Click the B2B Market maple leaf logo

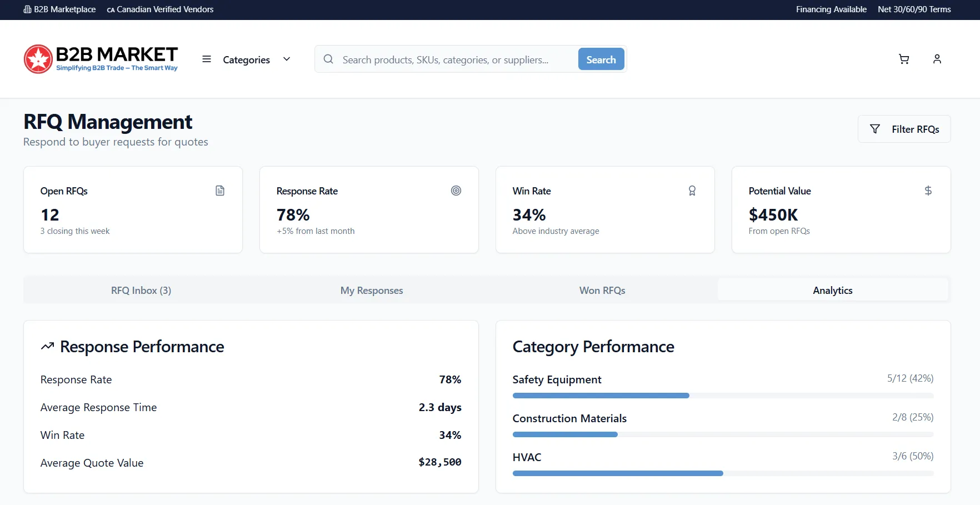[x=38, y=59]
